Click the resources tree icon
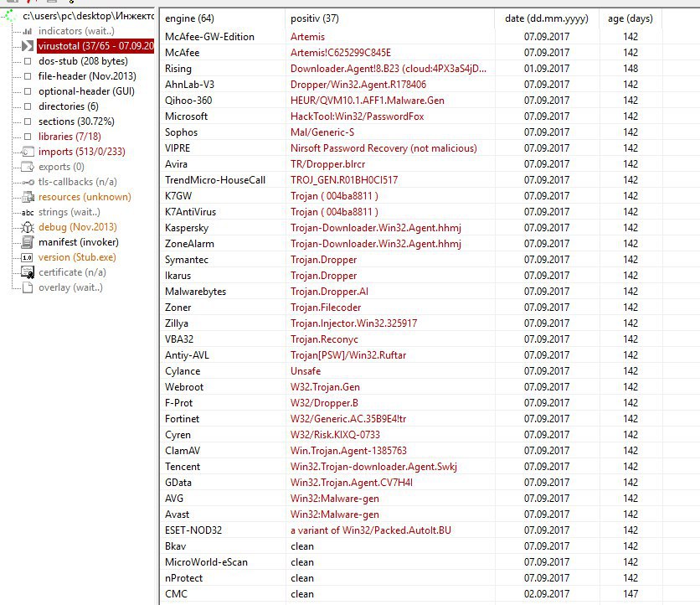 (28, 197)
